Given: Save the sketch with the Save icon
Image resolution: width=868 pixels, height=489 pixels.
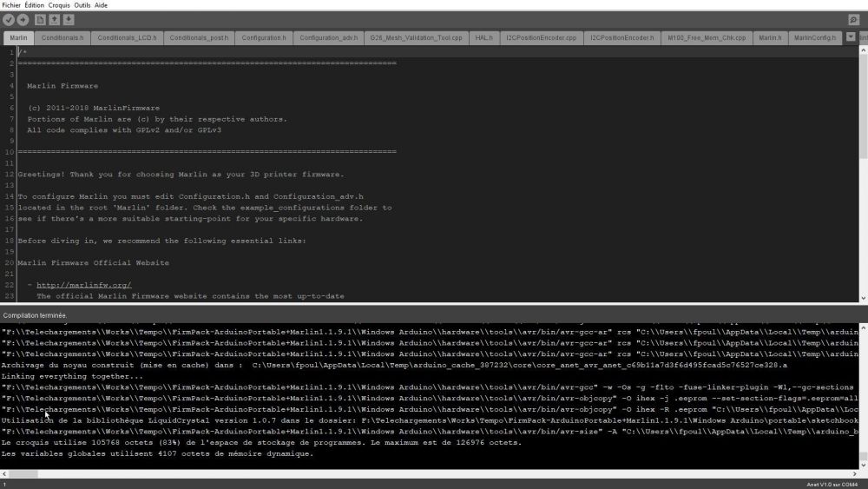Looking at the screenshot, I should click(x=69, y=20).
